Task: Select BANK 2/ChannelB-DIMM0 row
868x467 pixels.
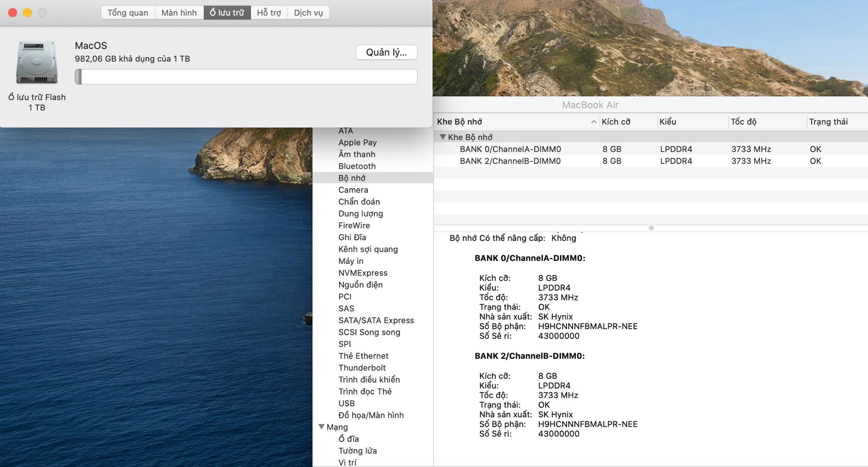Action: point(510,161)
